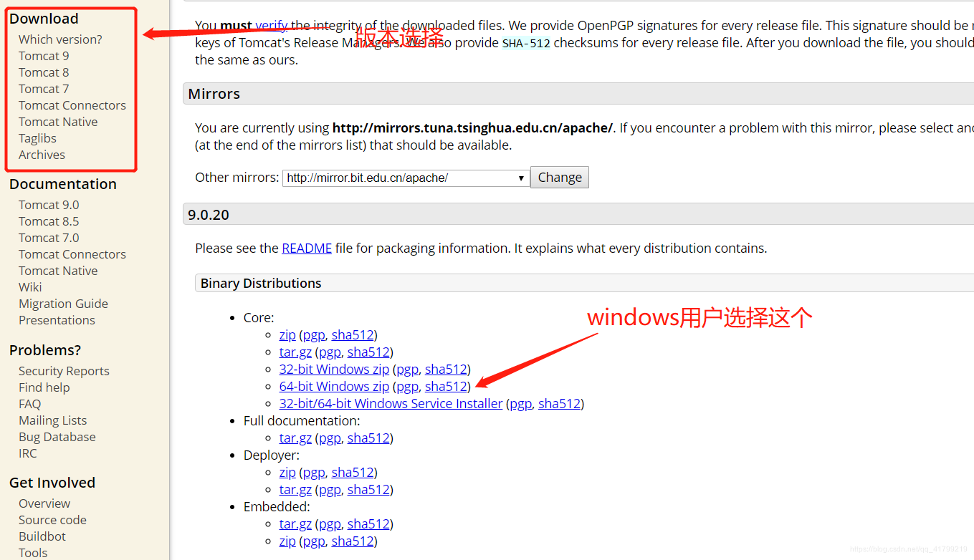Open sha512 for Deployer zip
Viewport: 974px width, 560px height.
click(x=352, y=472)
